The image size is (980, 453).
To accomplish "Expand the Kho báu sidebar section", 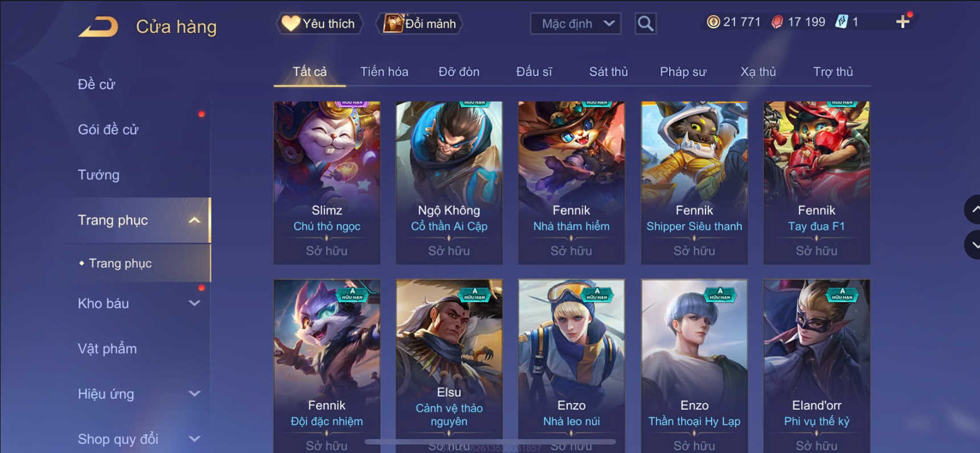I will (194, 303).
